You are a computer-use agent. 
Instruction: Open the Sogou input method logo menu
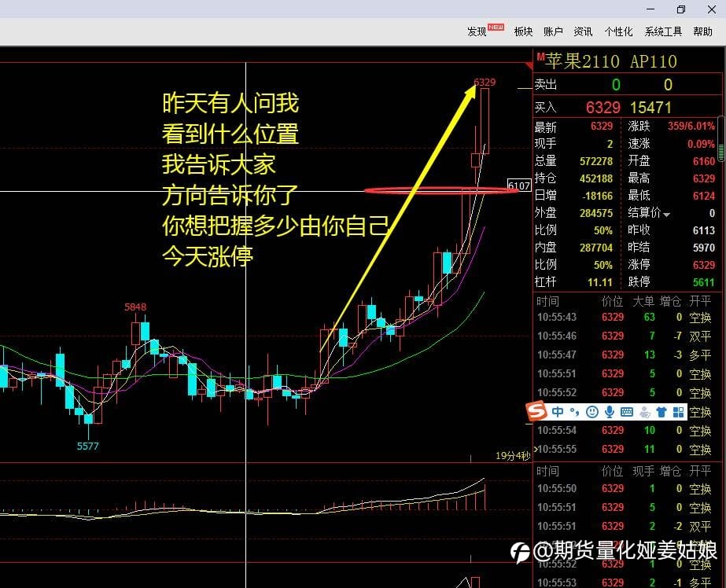536,411
